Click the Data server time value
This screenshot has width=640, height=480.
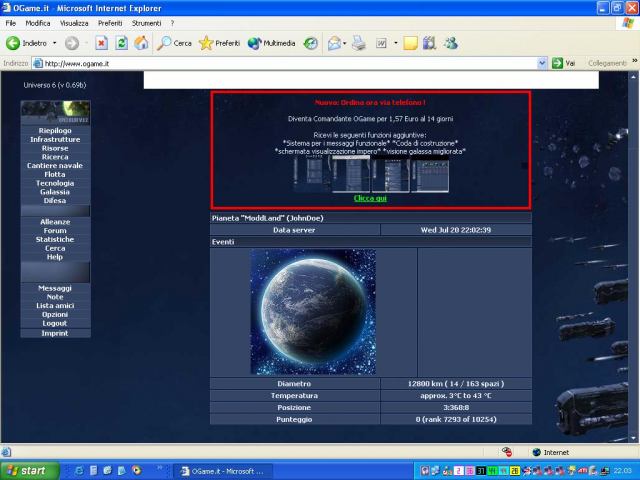pyautogui.click(x=456, y=230)
